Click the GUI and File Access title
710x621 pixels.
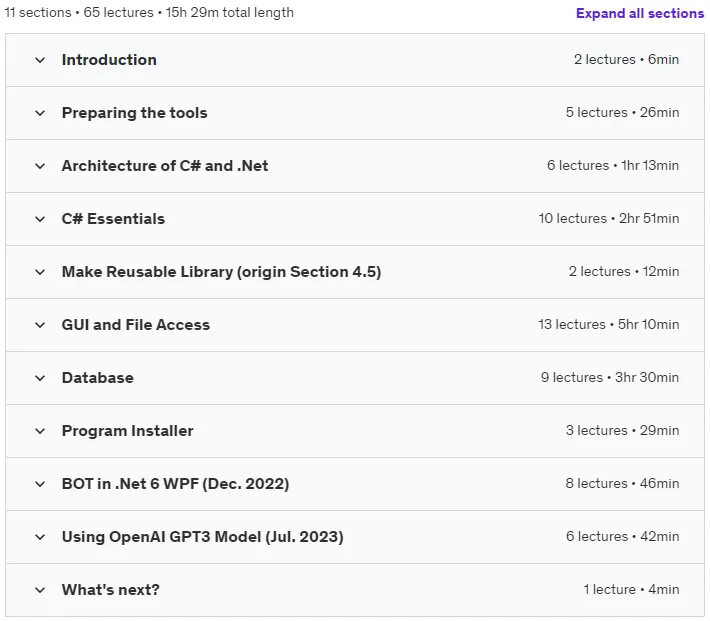point(136,325)
